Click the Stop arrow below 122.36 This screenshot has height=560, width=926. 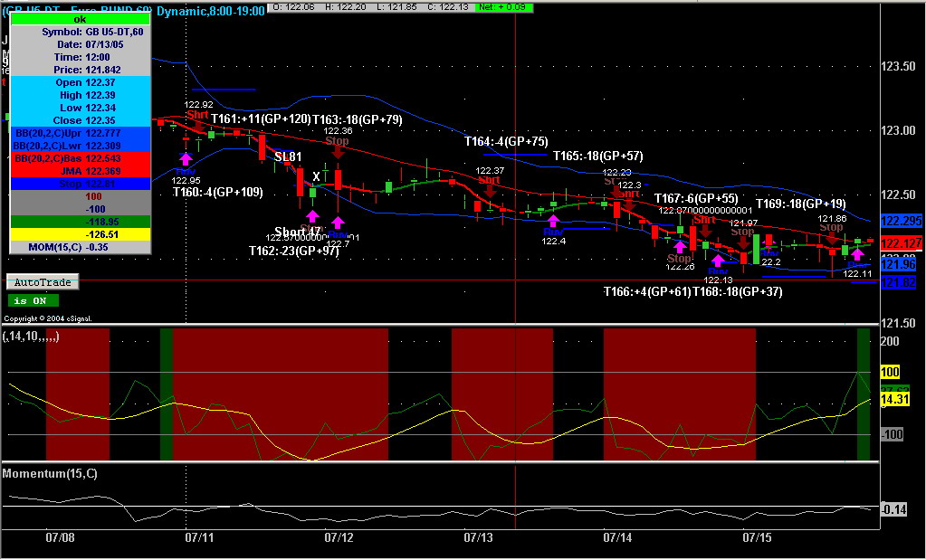point(337,148)
